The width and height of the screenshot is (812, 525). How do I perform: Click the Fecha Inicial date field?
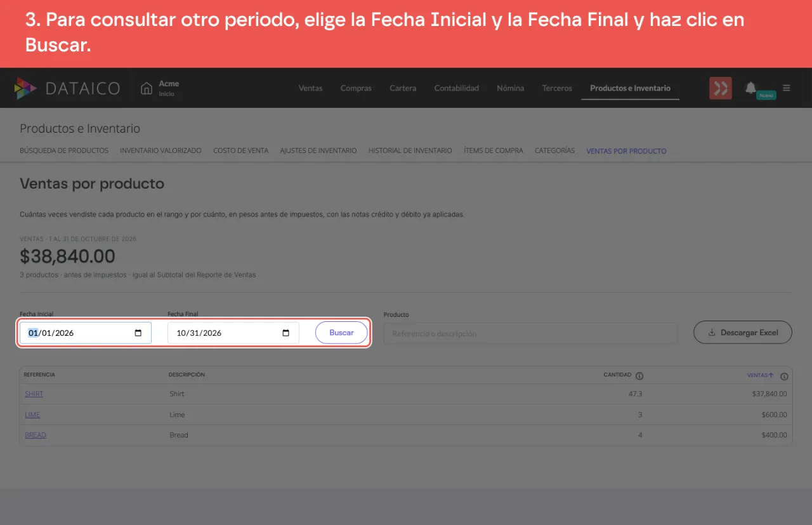point(86,333)
